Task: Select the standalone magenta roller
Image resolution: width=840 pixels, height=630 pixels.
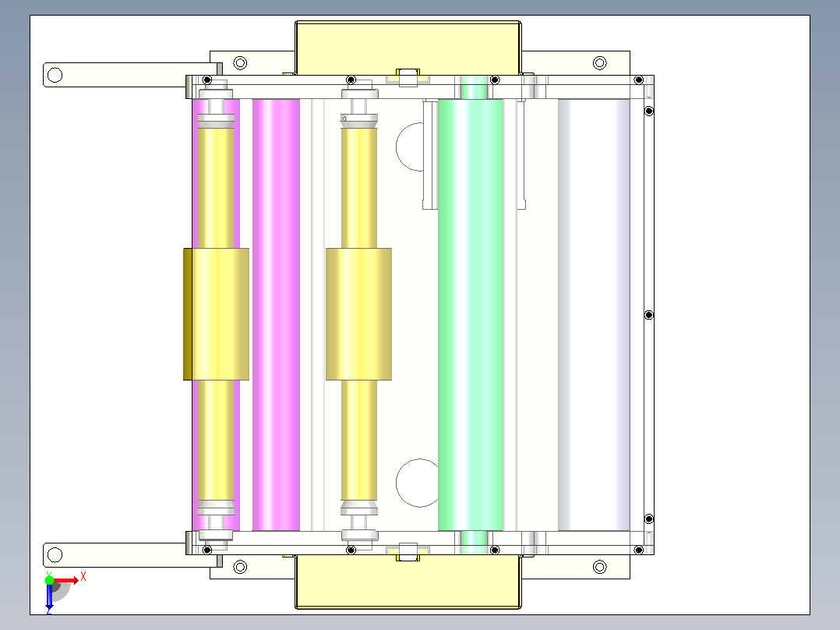Action: coord(276,315)
